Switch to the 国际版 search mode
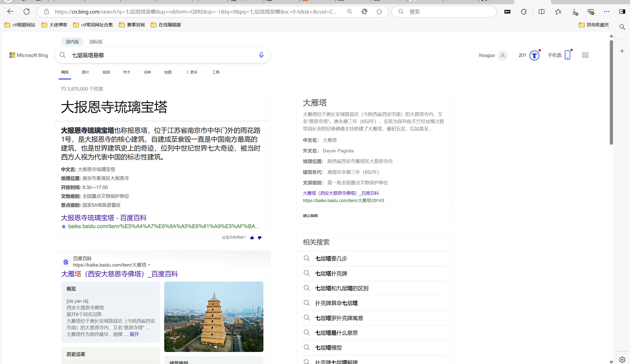This screenshot has width=630, height=364. tap(96, 42)
